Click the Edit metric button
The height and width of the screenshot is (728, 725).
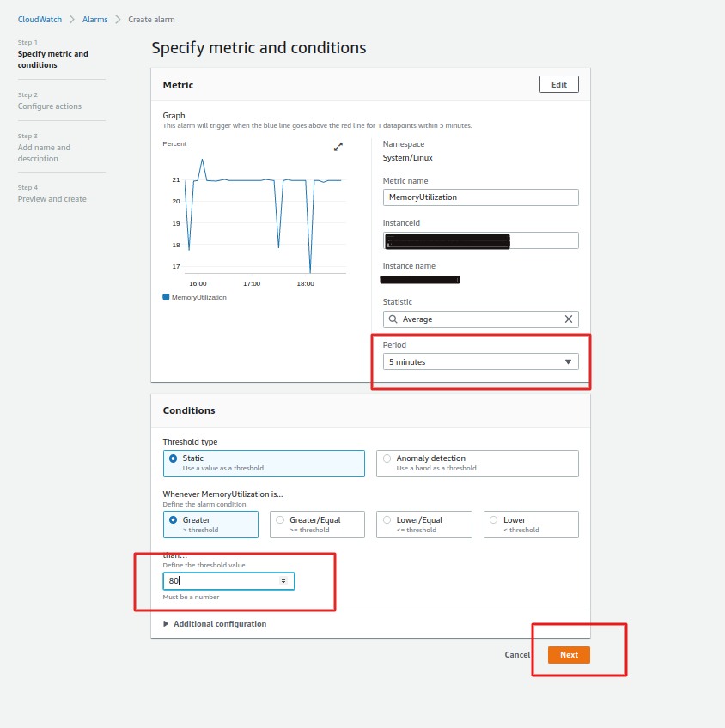click(x=558, y=84)
